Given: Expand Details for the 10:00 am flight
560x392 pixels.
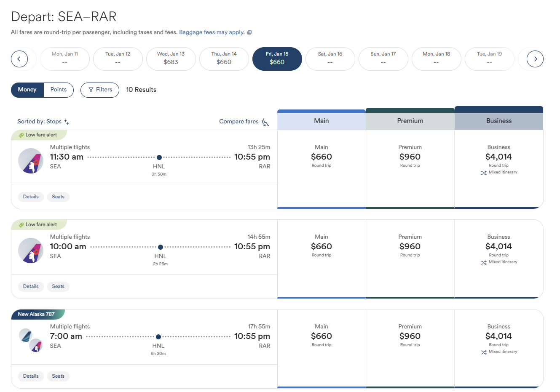Looking at the screenshot, I should coord(31,286).
